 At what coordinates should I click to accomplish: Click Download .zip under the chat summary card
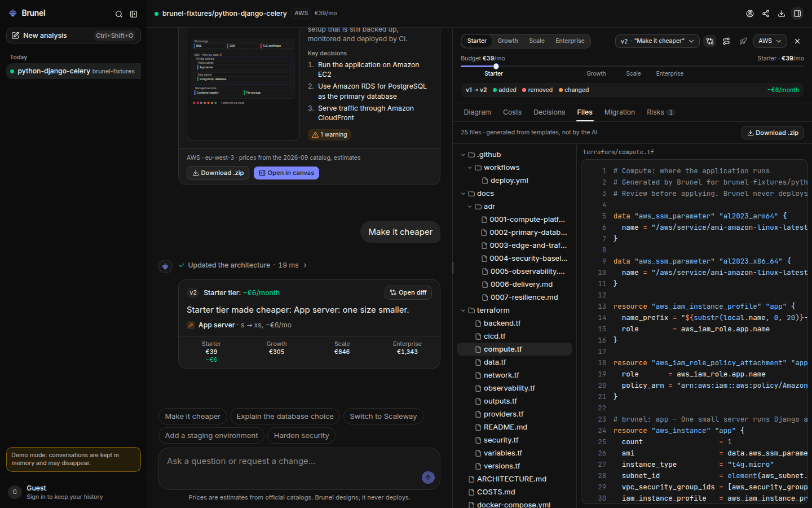(x=218, y=173)
